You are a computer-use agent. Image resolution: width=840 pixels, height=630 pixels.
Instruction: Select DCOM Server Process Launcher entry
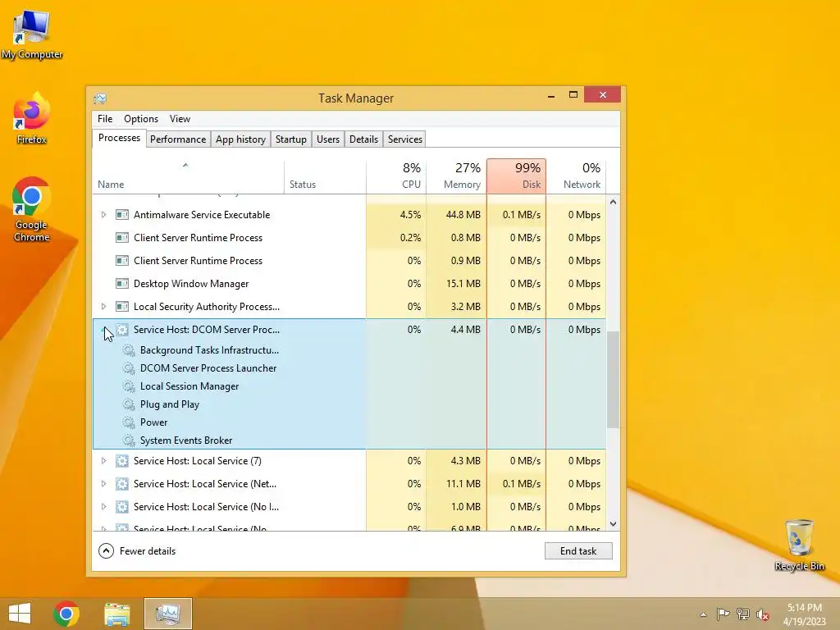[349, 368]
